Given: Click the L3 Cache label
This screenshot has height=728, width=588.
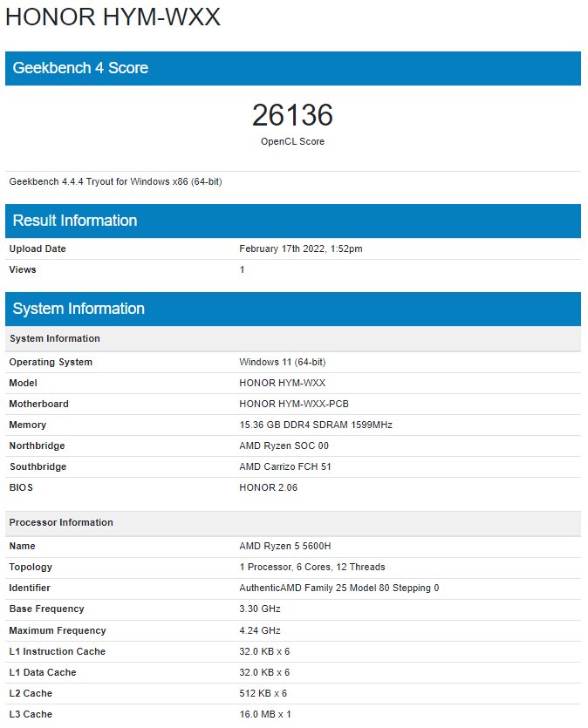Looking at the screenshot, I should [31, 714].
